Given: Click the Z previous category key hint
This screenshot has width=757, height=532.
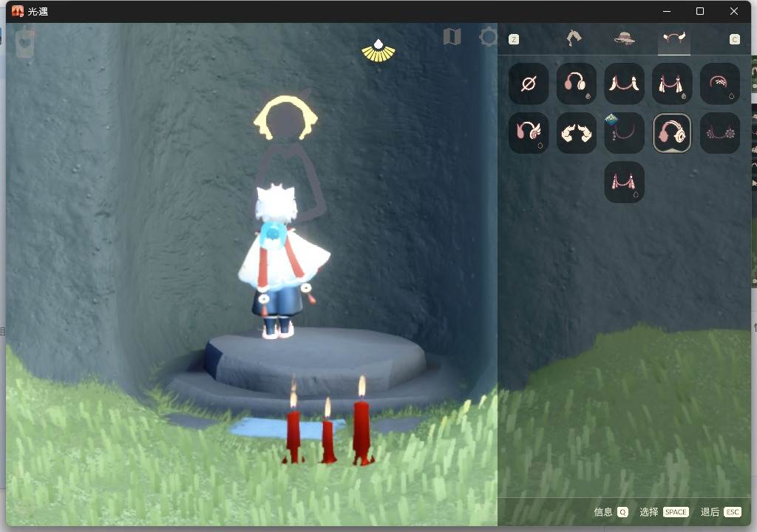Looking at the screenshot, I should coord(514,39).
